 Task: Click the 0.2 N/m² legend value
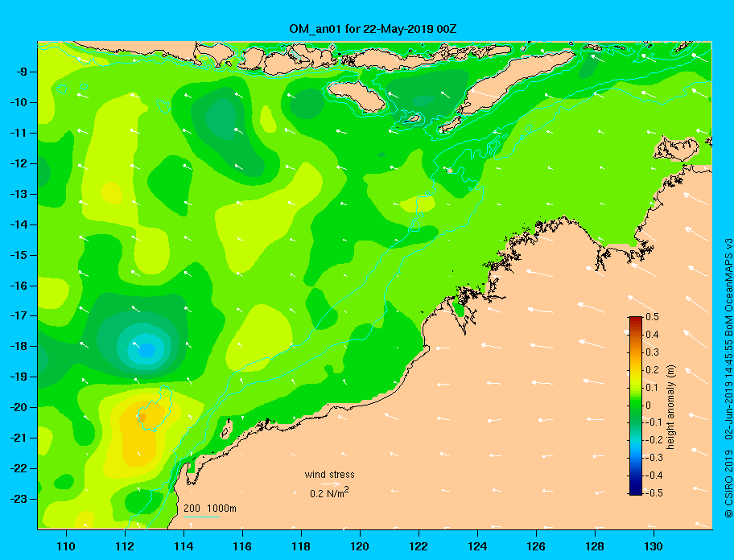click(x=329, y=493)
